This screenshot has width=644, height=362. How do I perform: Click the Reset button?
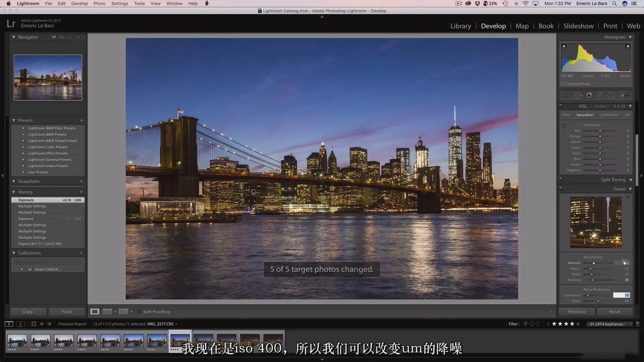[x=614, y=312]
